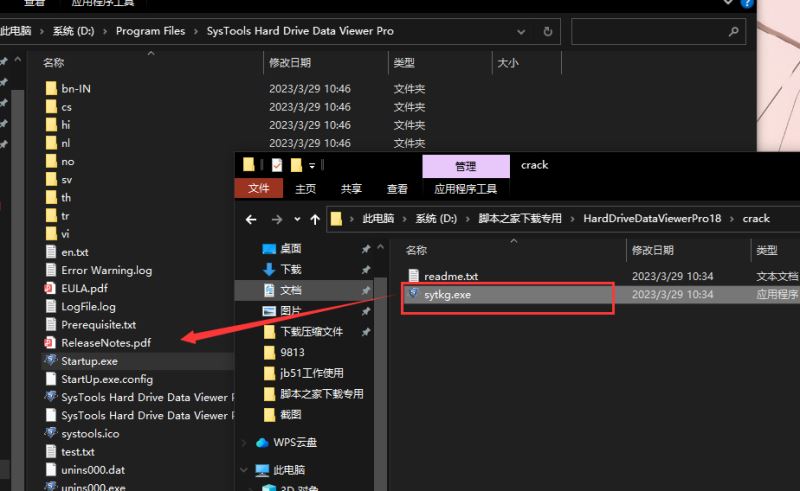Select readme.txt in the crack folder
800x491 pixels.
(x=451, y=276)
